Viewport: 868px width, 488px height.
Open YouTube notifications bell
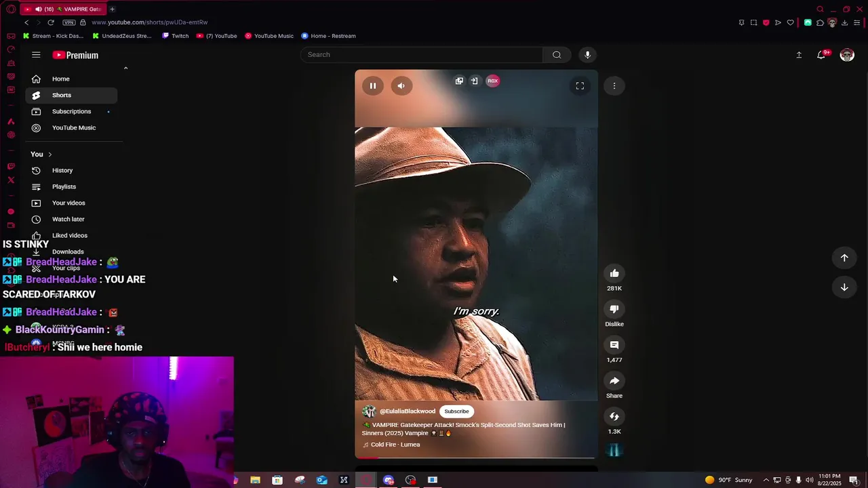click(821, 55)
